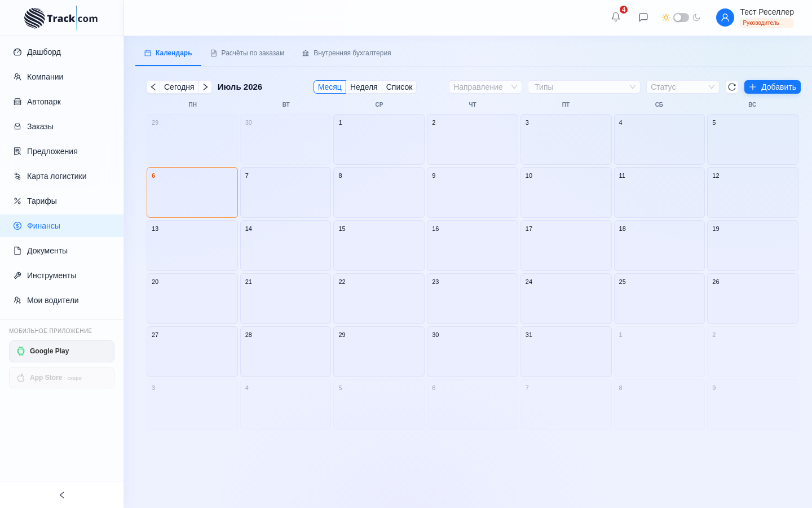
Task: Click the moon dark-theme icon
Action: tap(696, 17)
